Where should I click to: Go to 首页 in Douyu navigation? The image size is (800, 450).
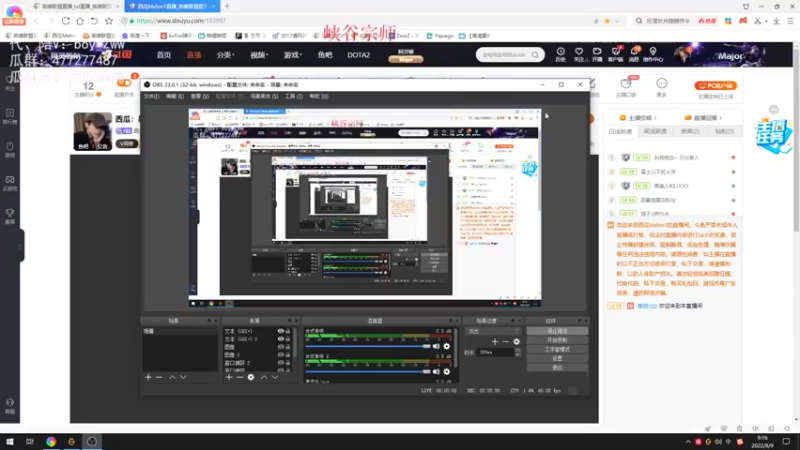[164, 55]
